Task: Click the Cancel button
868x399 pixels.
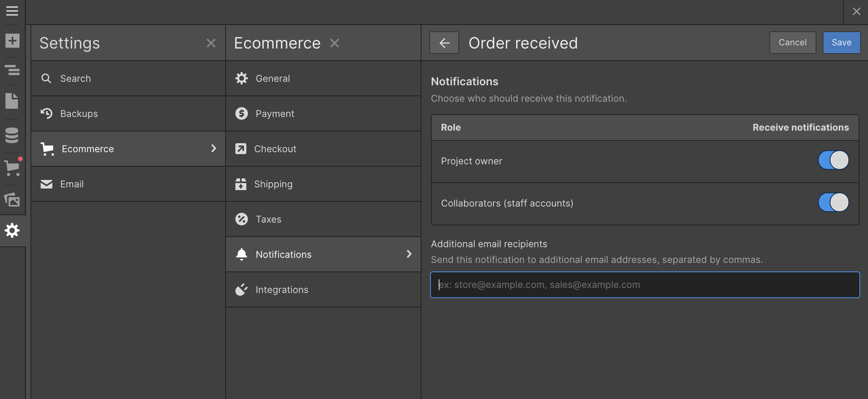Action: (x=793, y=43)
